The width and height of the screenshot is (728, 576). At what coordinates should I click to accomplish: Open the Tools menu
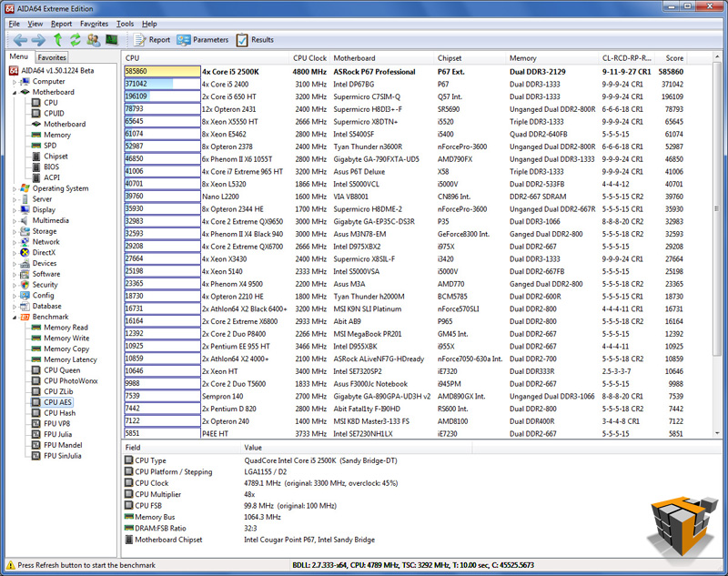[125, 24]
